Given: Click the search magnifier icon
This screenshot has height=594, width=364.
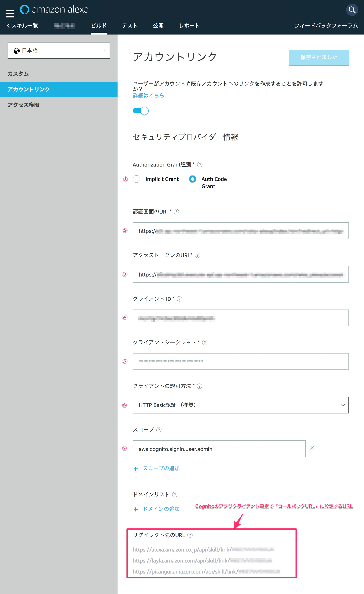Looking at the screenshot, I should [352, 10].
